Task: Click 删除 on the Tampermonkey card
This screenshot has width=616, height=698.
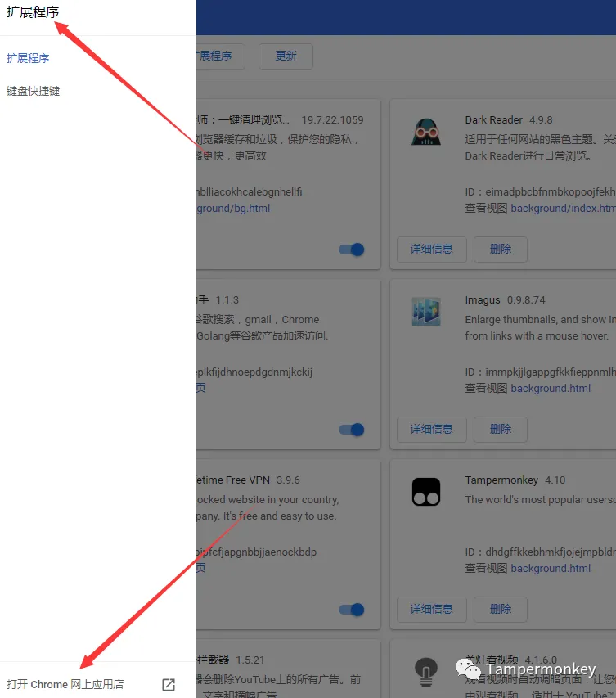Action: pyautogui.click(x=501, y=609)
